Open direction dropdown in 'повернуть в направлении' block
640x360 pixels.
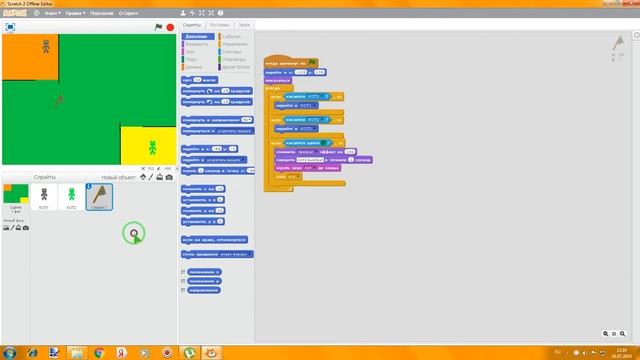(246, 120)
